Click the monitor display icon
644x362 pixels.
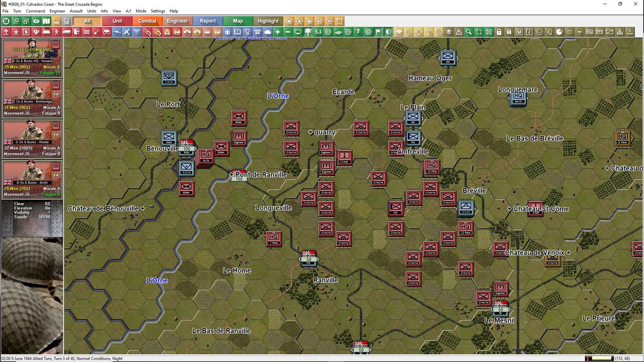tap(298, 32)
